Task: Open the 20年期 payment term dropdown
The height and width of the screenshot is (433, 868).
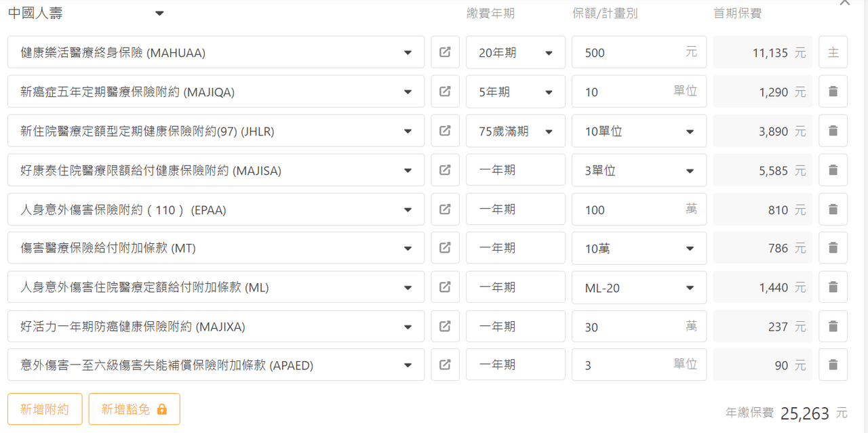Action: click(515, 52)
